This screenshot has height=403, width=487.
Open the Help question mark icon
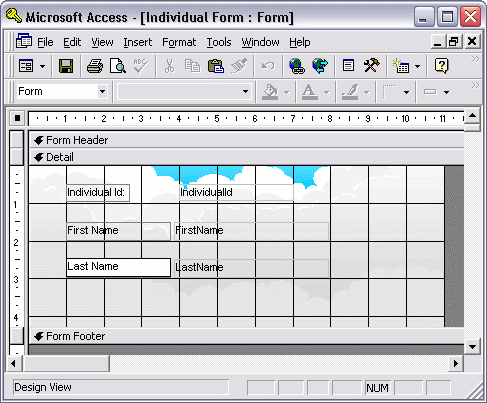click(441, 66)
